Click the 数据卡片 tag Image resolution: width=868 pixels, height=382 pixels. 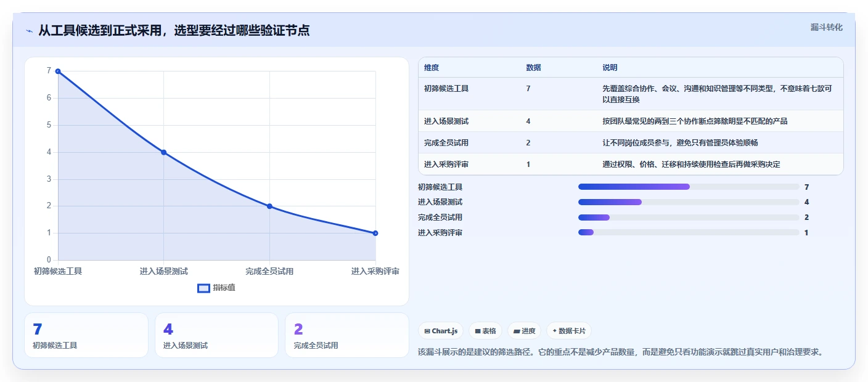point(568,331)
